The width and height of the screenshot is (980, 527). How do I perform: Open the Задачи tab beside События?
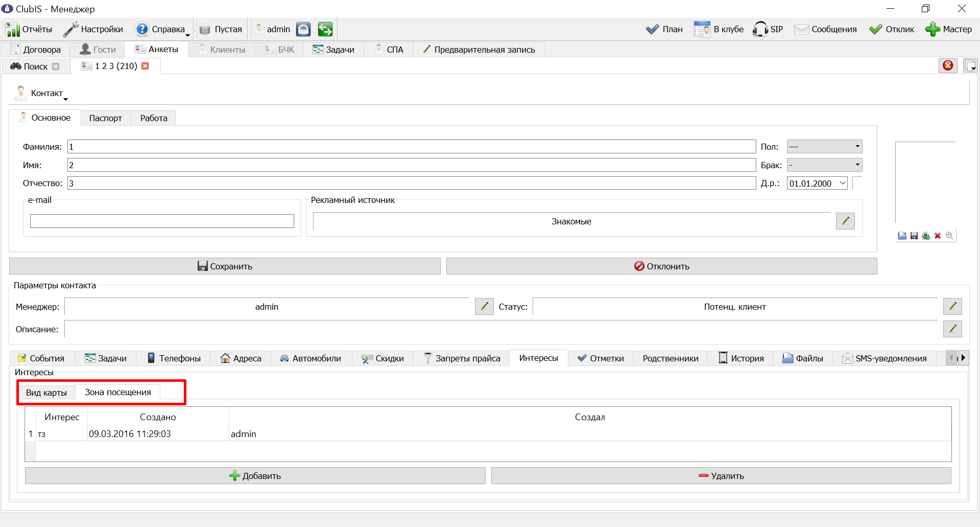coord(106,358)
